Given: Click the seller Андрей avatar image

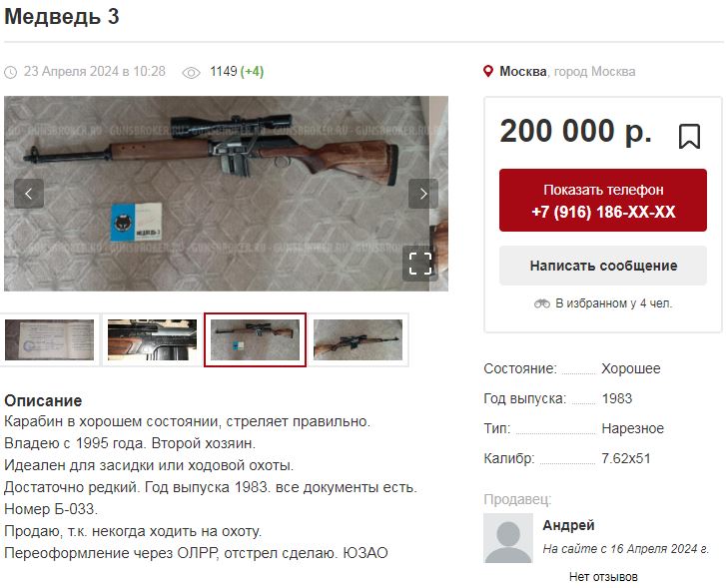Looking at the screenshot, I should click(x=508, y=538).
